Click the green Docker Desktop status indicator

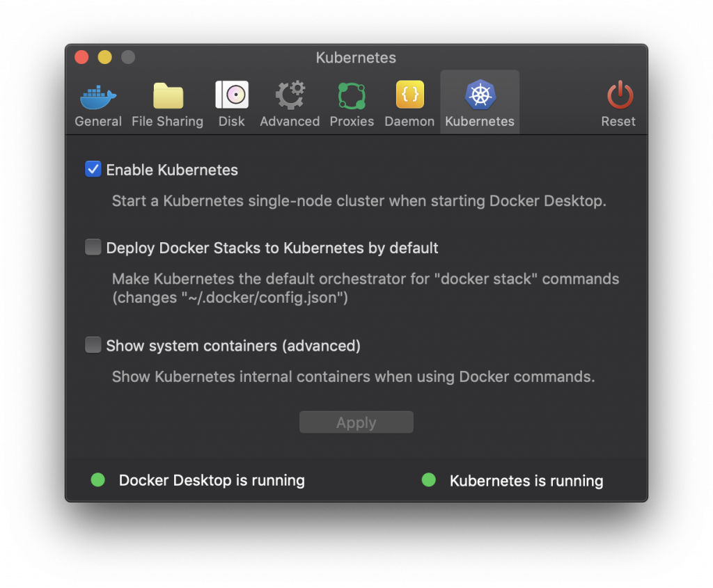(98, 479)
